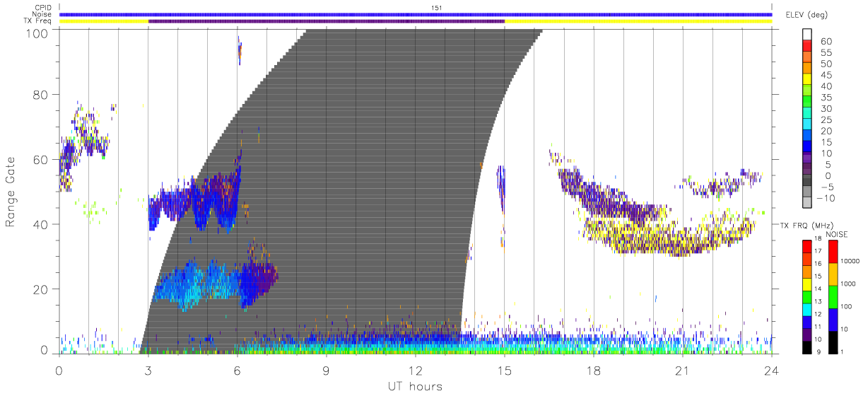868x401 pixels.
Task: Click the CPID value "151"
Action: (436, 8)
